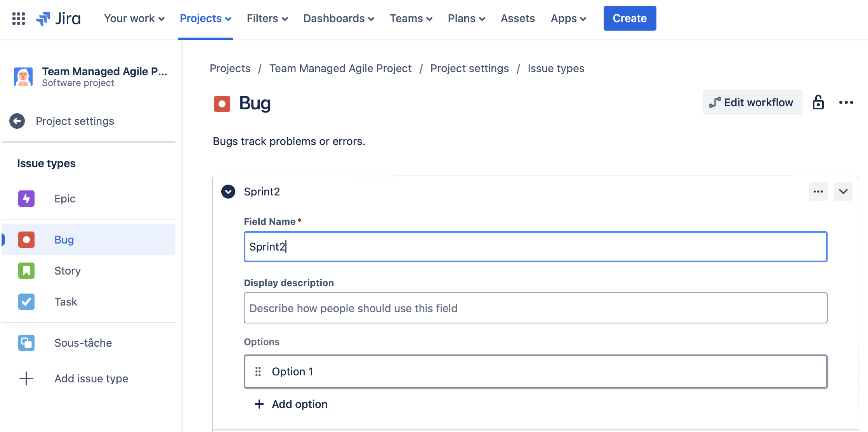The image size is (868, 432).
Task: Click the Jira logo
Action: tap(58, 18)
